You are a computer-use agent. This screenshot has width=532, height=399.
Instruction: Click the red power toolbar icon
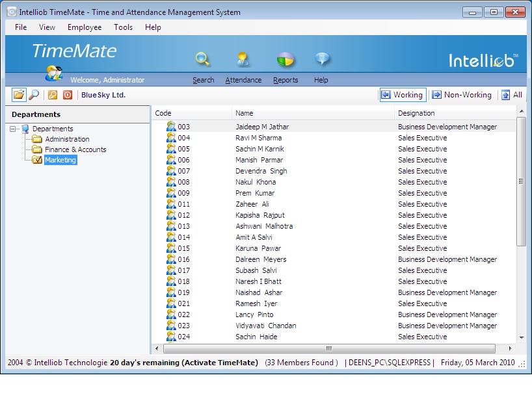[x=68, y=95]
